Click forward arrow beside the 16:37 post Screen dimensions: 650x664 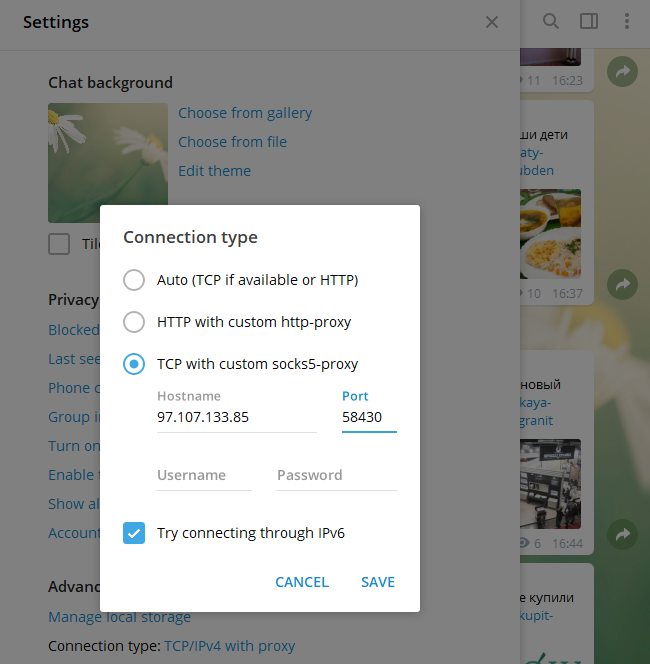coord(622,284)
